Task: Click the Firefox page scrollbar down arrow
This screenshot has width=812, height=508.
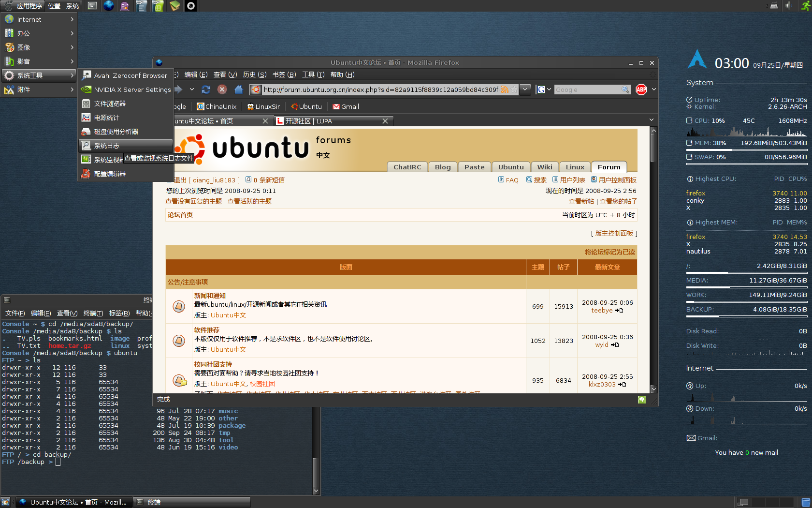Action: 653,389
